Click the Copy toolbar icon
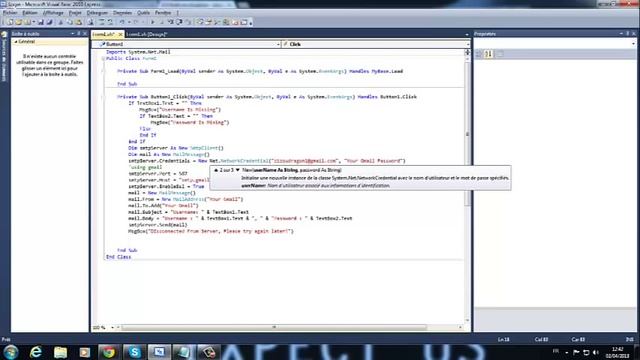The image size is (640, 360). [x=70, y=22]
